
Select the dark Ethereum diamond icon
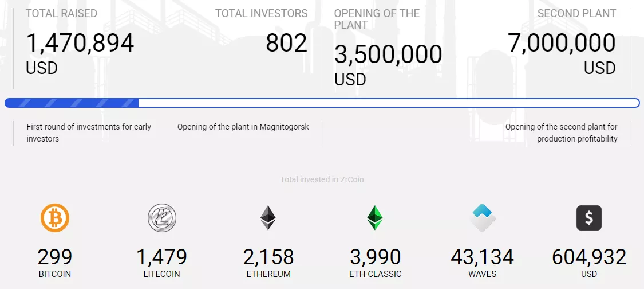click(x=268, y=218)
